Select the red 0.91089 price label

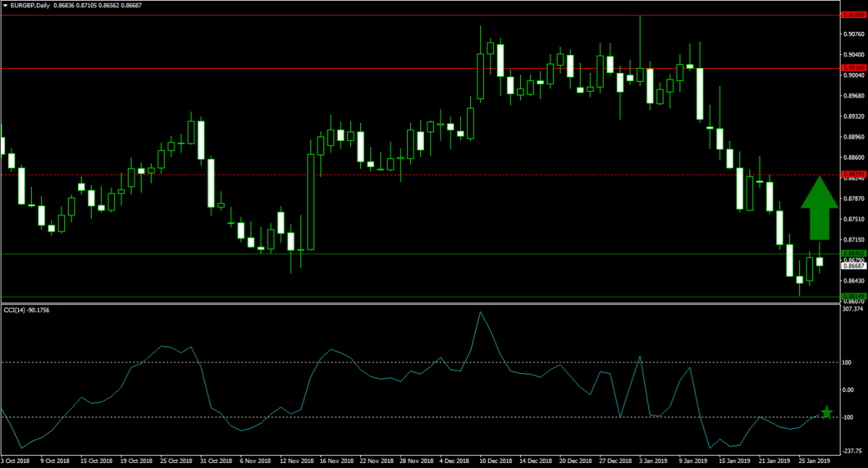tap(853, 14)
